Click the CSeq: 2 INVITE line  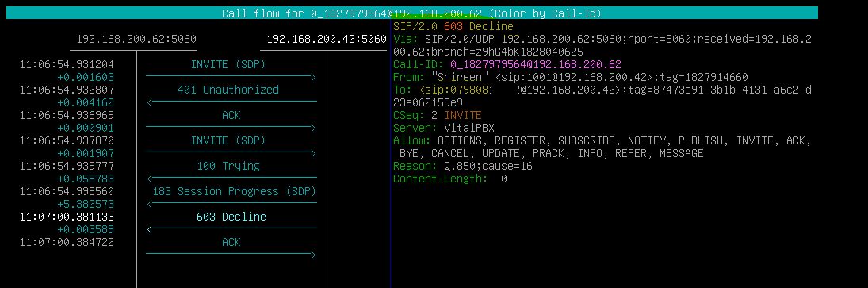click(438, 115)
